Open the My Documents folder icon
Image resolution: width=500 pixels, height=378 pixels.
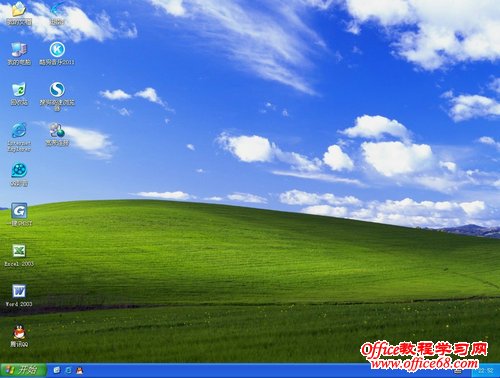click(x=19, y=10)
